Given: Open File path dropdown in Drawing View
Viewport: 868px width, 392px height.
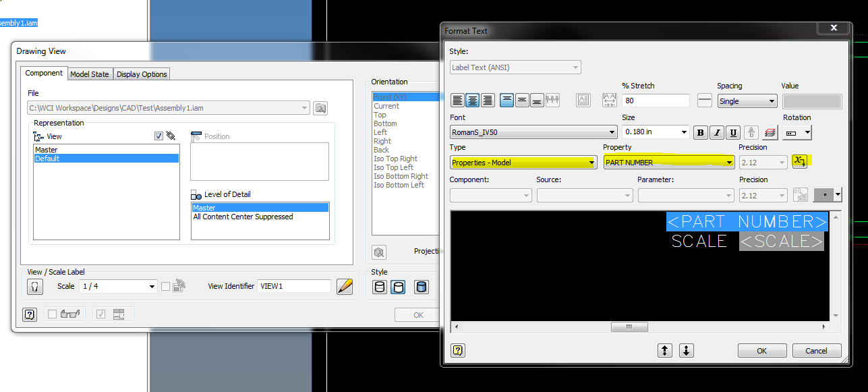Looking at the screenshot, I should (169, 108).
